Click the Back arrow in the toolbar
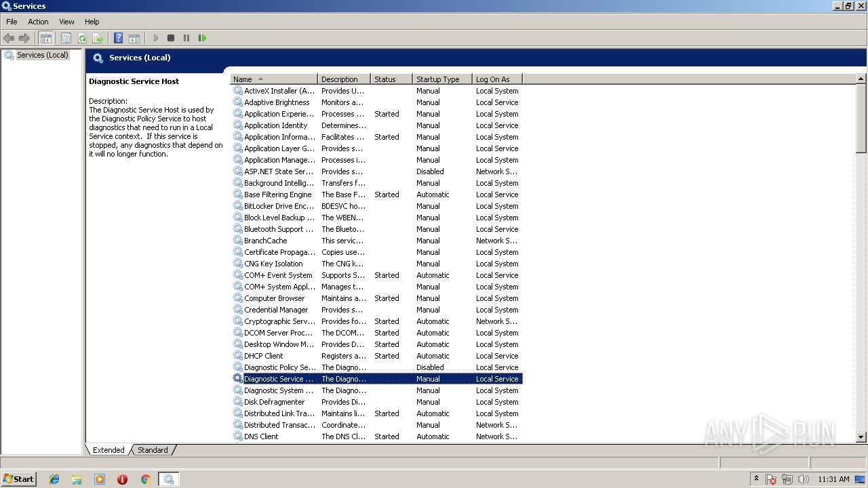The image size is (868, 488). (9, 39)
